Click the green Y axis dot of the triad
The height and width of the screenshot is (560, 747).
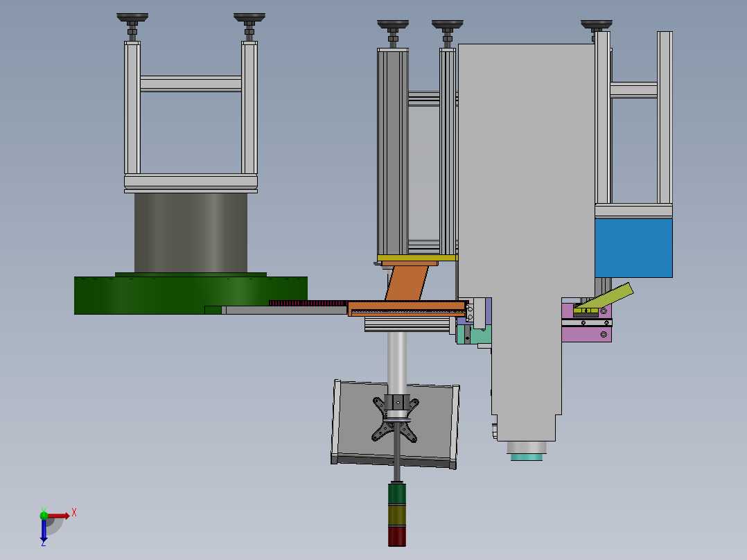tap(44, 515)
